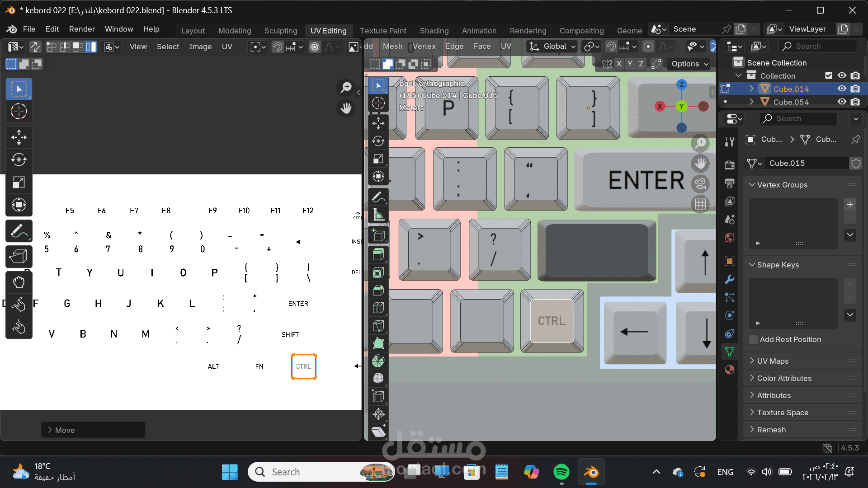
Task: Choose the UV Grab sculpt tool
Action: coord(19,282)
